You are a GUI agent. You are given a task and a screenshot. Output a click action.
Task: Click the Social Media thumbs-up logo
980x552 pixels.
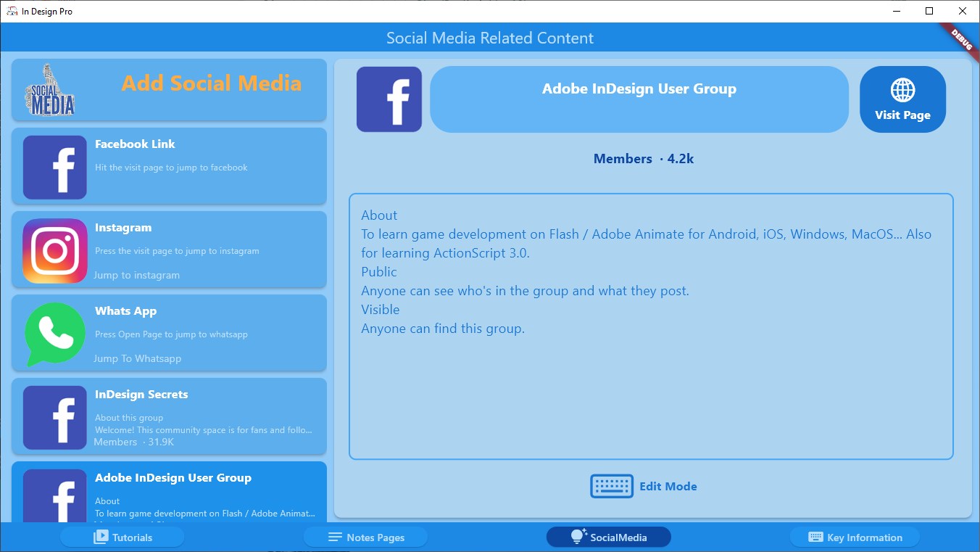pos(49,88)
